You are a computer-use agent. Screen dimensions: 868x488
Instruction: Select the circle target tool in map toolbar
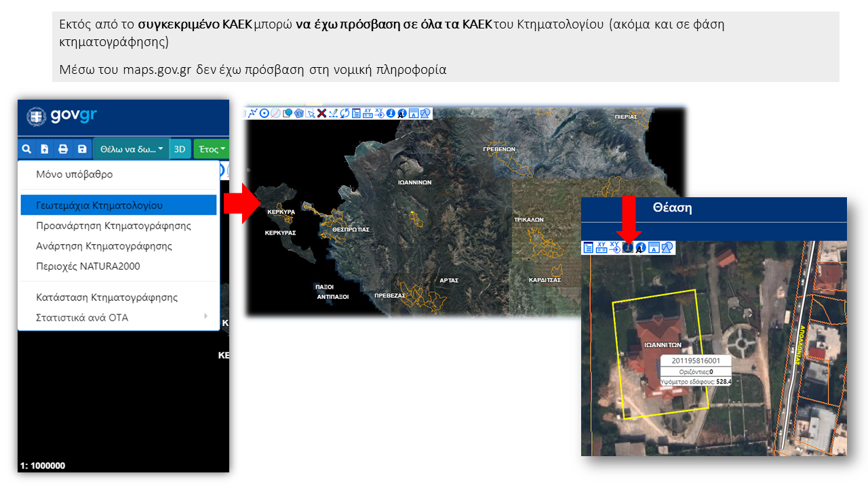[264, 113]
